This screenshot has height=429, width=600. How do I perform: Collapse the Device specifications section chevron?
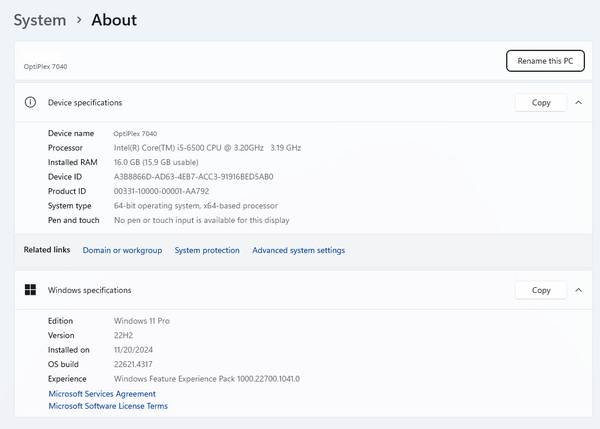click(578, 102)
